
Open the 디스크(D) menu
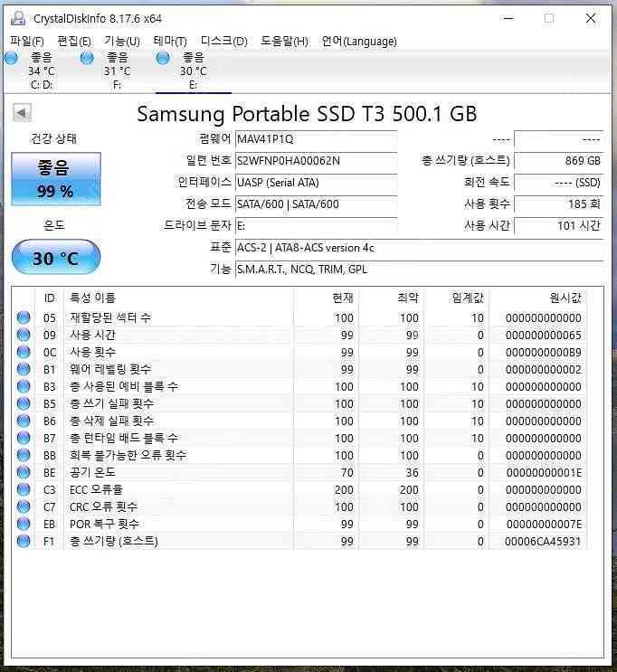223,41
